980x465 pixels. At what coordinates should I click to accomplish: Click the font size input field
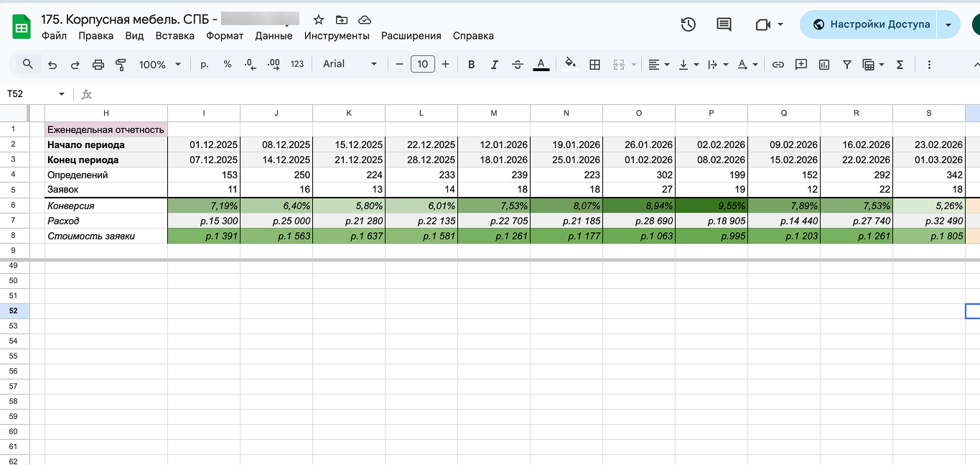(423, 64)
